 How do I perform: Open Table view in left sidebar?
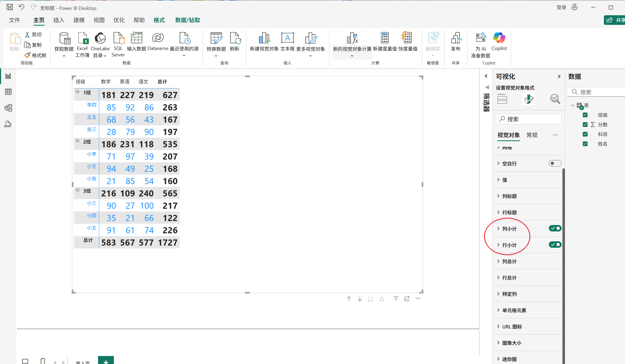coord(8,92)
